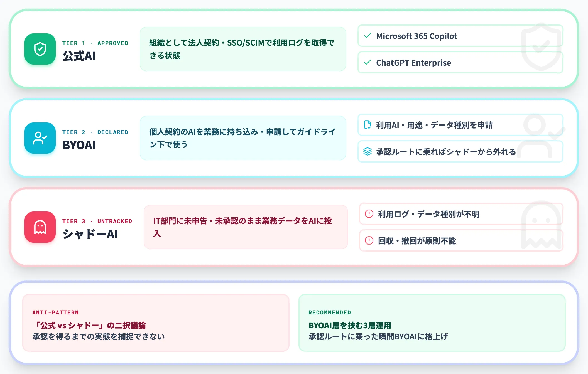Click the 公式AI heading
The width and height of the screenshot is (588, 374).
tap(79, 56)
